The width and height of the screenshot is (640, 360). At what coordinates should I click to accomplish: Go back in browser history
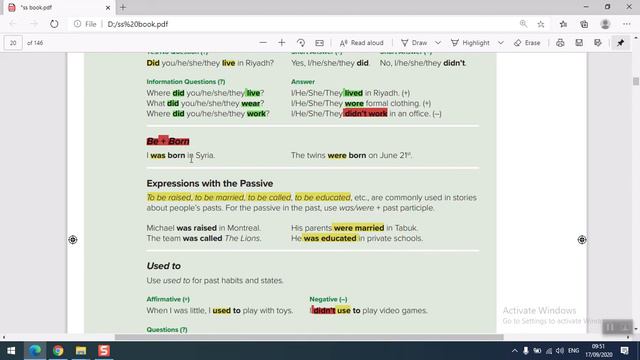pos(13,24)
